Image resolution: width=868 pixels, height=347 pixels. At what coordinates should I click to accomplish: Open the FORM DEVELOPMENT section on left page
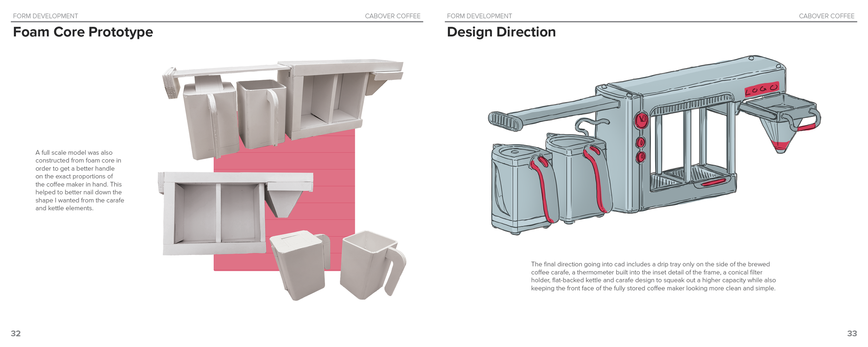[x=45, y=16]
